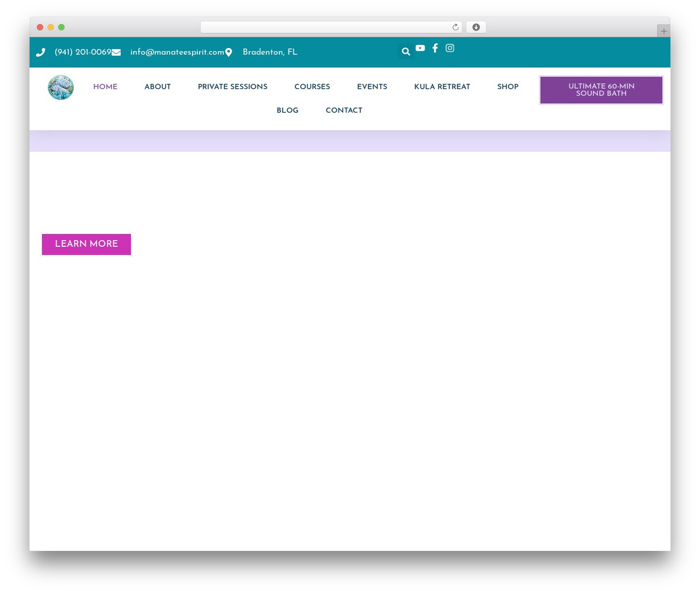The width and height of the screenshot is (700, 593).
Task: Call the (941) 201-0069 phone link
Action: pyautogui.click(x=83, y=52)
